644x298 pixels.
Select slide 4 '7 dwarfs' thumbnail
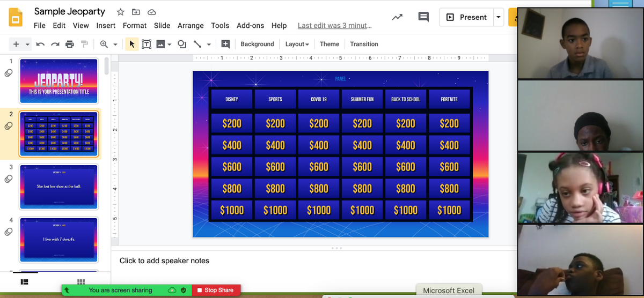(59, 240)
